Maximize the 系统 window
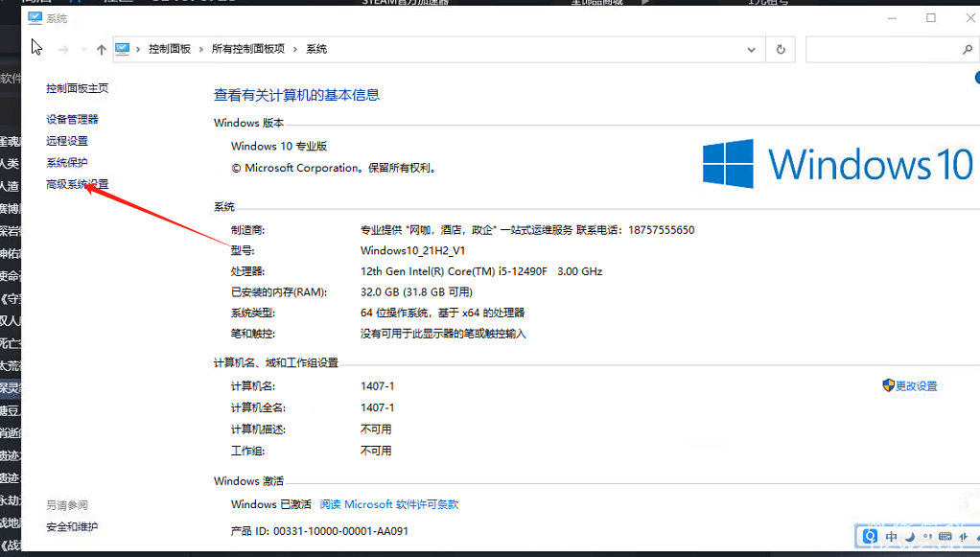Screen dimensions: 980x557 [931, 18]
